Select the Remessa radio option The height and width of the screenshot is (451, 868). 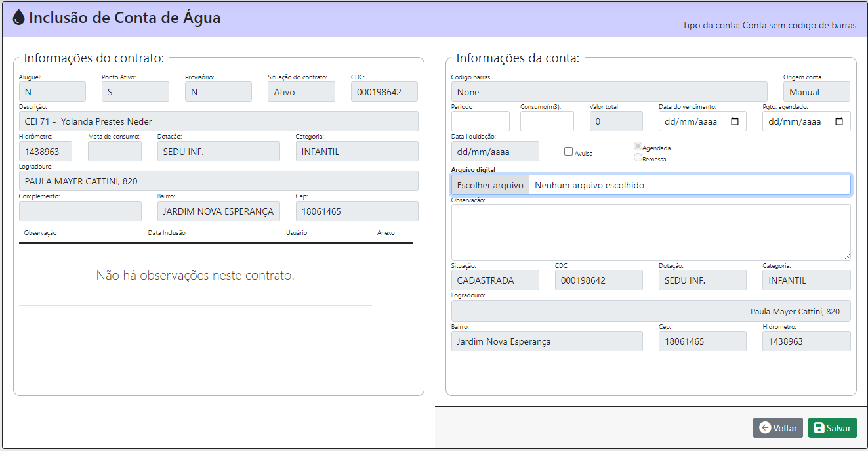[637, 158]
